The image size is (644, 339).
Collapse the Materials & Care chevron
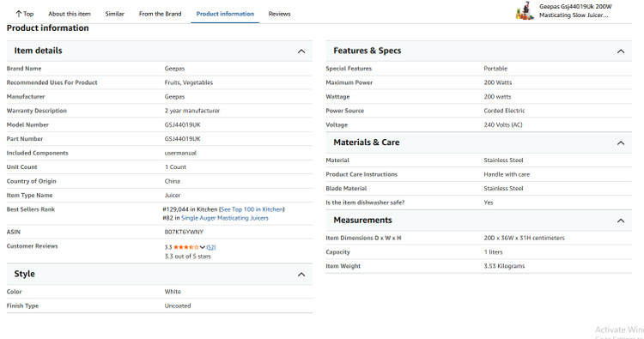[x=621, y=142]
